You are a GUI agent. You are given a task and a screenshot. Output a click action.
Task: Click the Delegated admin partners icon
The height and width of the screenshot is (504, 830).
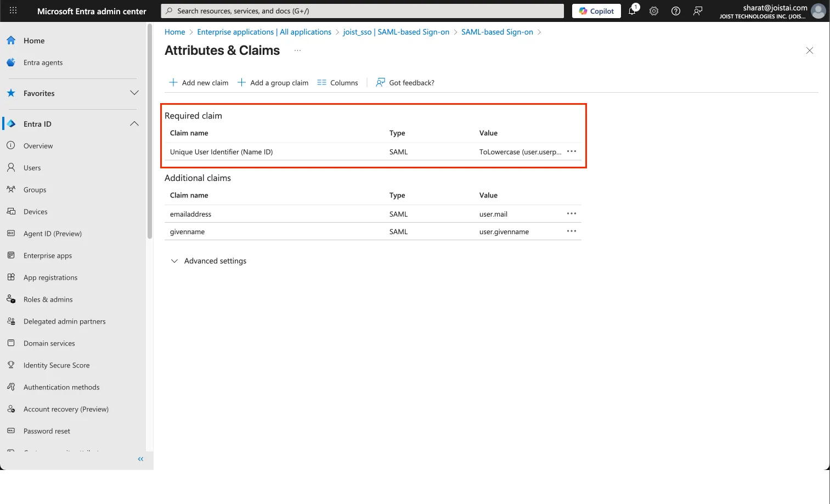click(x=11, y=321)
